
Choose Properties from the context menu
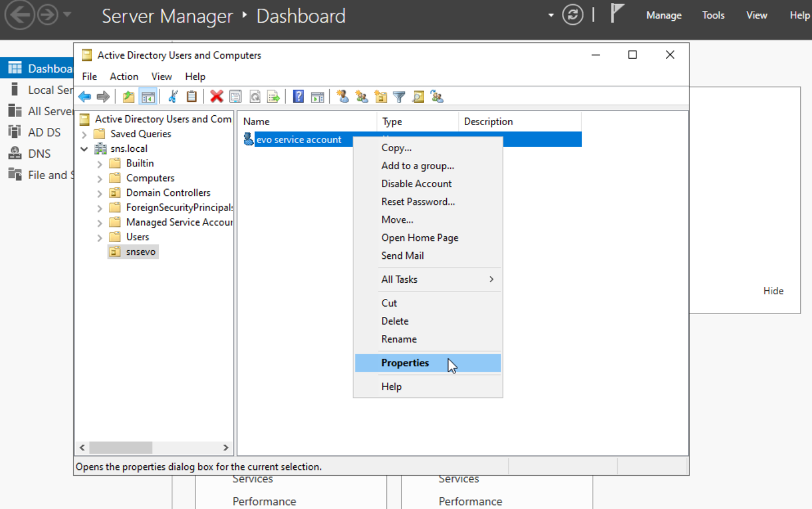click(x=428, y=362)
